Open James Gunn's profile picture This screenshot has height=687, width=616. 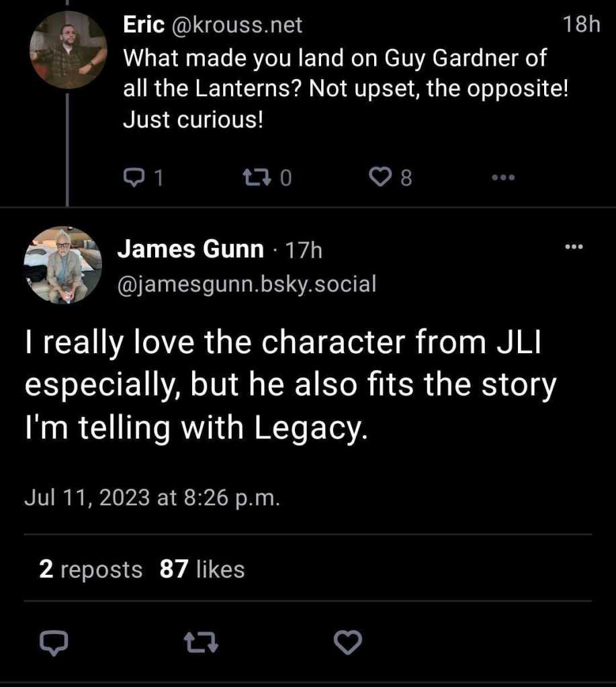click(62, 265)
